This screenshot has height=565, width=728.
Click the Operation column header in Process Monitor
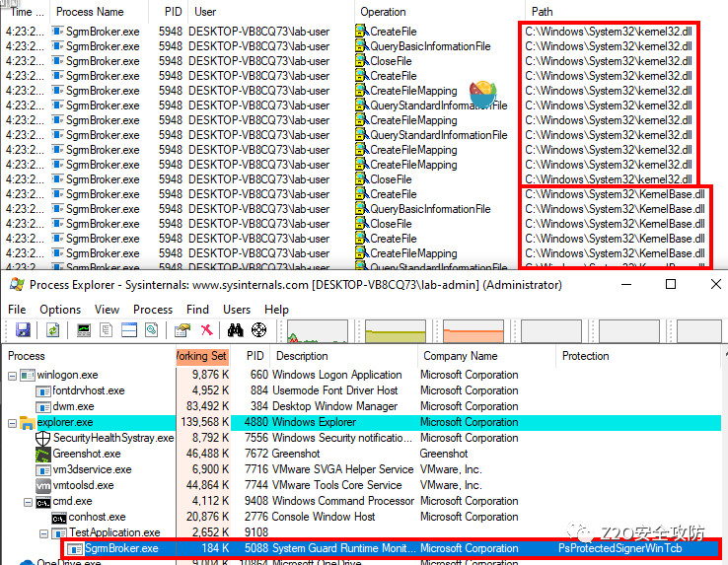pos(439,12)
